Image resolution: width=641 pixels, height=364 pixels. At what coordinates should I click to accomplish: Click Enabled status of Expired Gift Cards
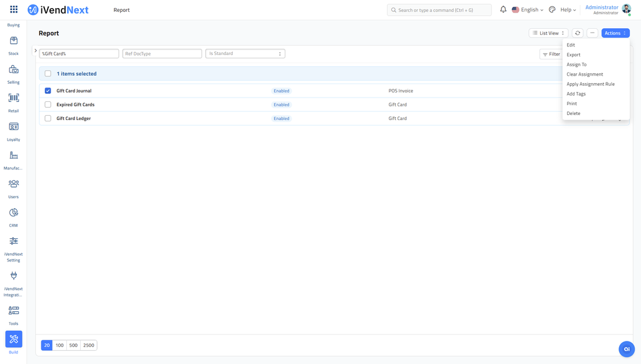click(x=281, y=104)
